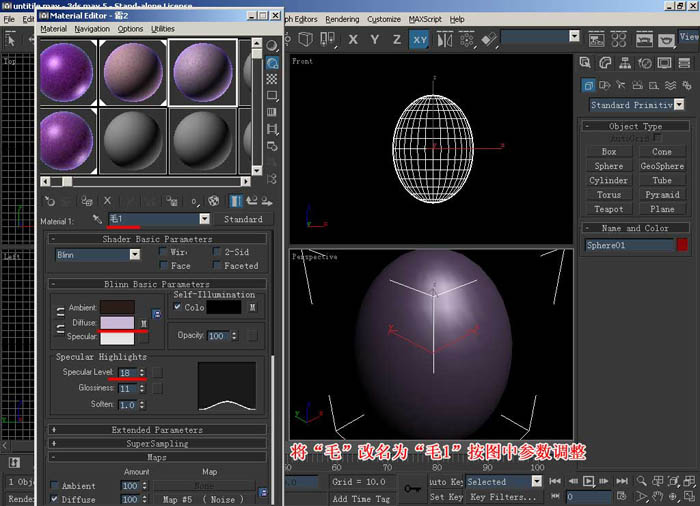Open the Utilities panel tab

[x=684, y=63]
